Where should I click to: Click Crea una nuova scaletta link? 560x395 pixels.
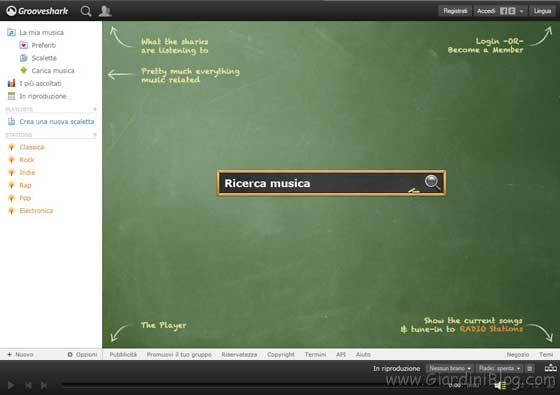57,122
